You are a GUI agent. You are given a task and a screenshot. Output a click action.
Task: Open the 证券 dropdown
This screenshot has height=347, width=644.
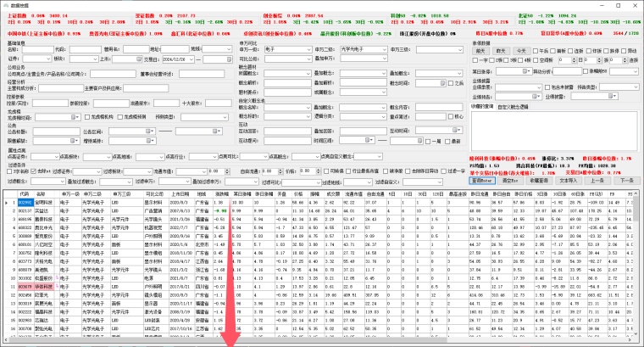[48, 59]
